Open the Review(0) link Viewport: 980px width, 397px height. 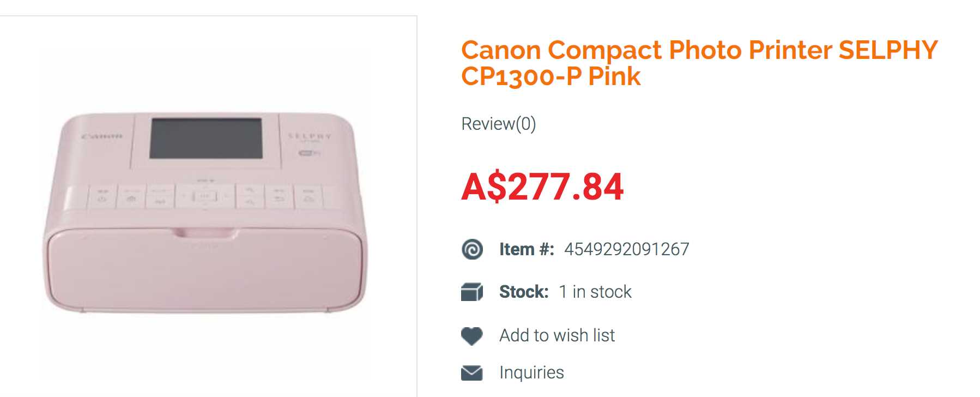point(498,124)
